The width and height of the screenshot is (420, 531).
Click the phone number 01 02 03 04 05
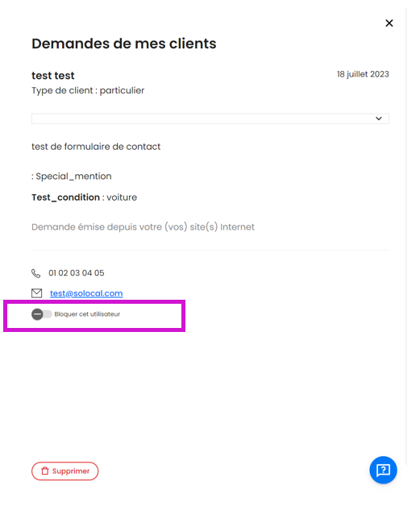pos(77,273)
